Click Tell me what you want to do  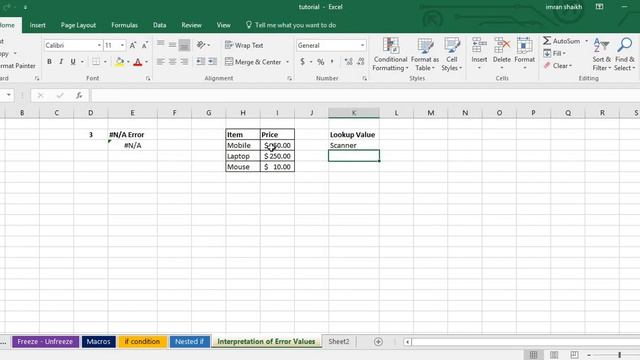291,25
